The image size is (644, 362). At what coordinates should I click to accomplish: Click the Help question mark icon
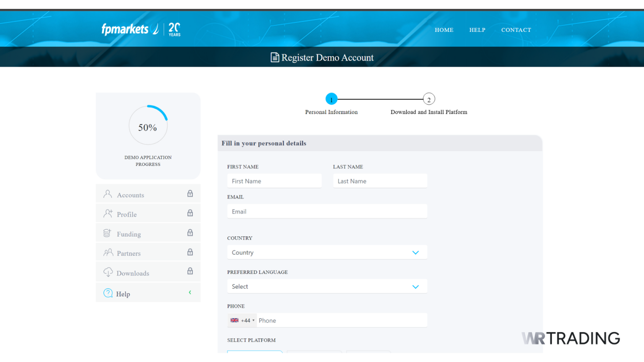point(108,293)
